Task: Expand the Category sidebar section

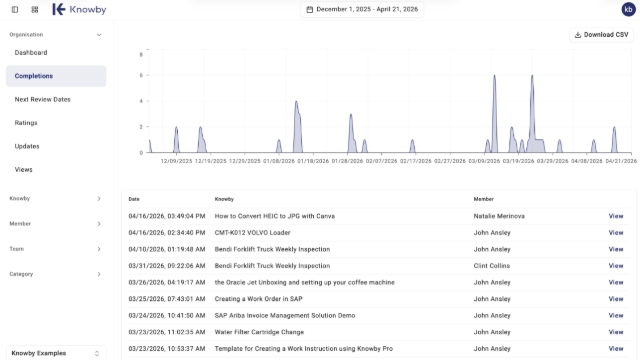Action: point(56,274)
